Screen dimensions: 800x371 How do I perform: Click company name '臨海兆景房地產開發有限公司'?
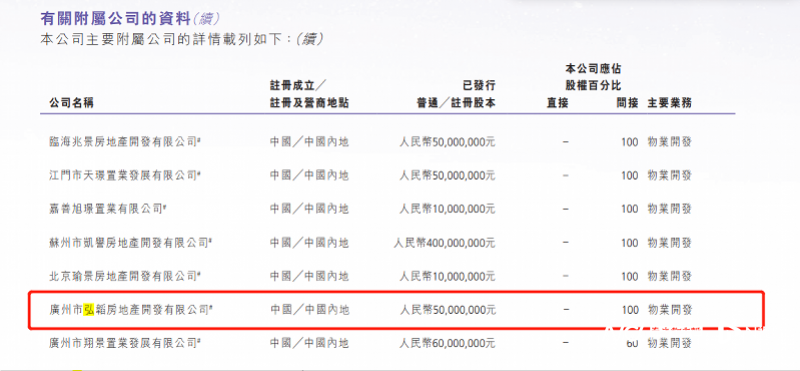pyautogui.click(x=123, y=142)
